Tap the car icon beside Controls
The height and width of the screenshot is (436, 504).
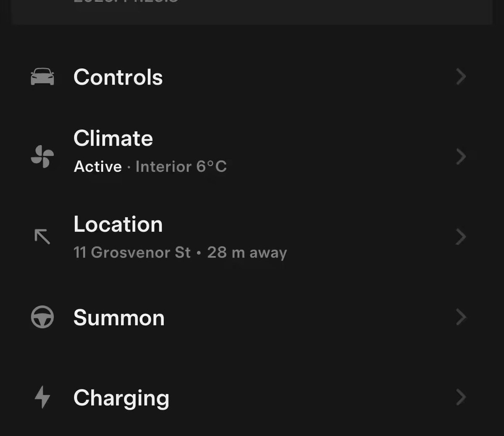(42, 77)
